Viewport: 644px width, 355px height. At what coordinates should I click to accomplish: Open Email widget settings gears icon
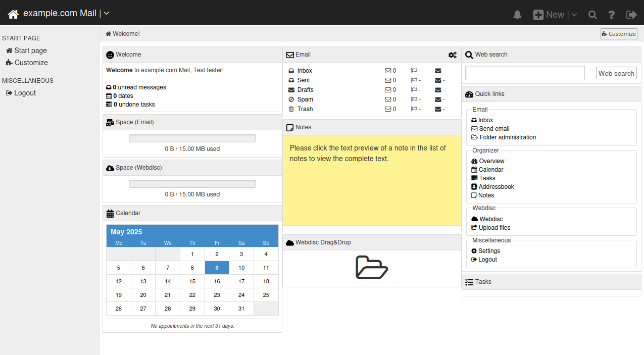tap(452, 55)
